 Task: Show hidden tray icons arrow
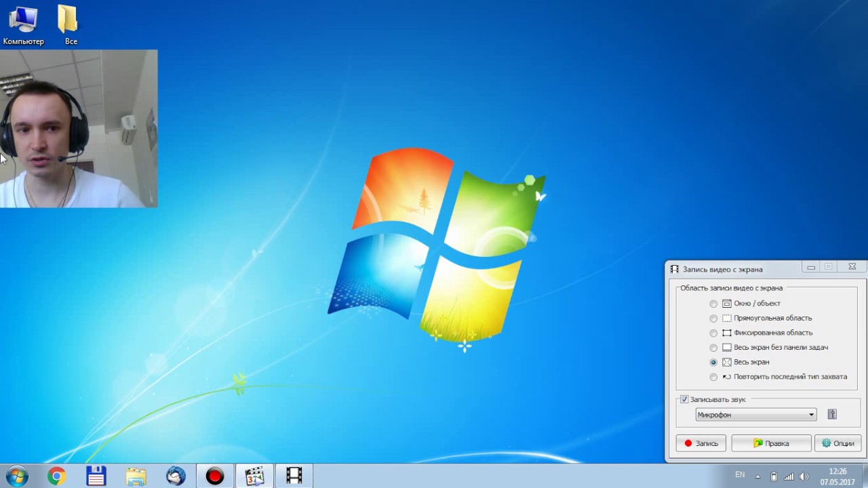pos(757,476)
